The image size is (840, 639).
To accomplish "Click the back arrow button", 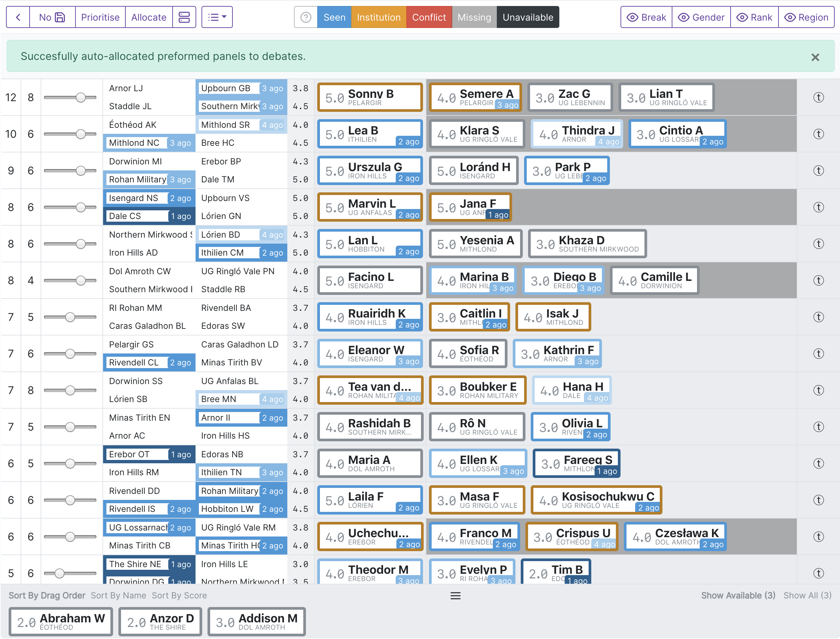I will pos(18,17).
